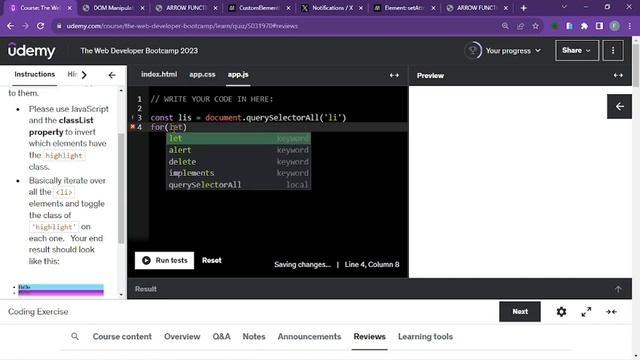640x360 pixels.
Task: Open the browser zoom magnifier icon
Action: coord(505,26)
